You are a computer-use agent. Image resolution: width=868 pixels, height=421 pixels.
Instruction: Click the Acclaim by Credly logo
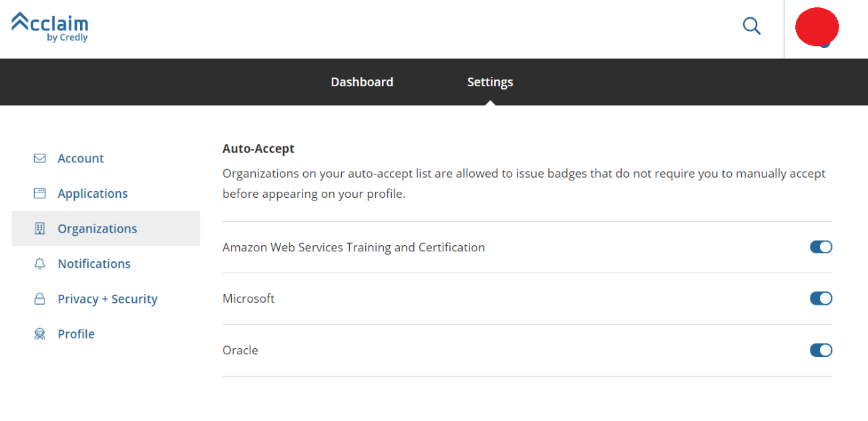click(x=50, y=27)
